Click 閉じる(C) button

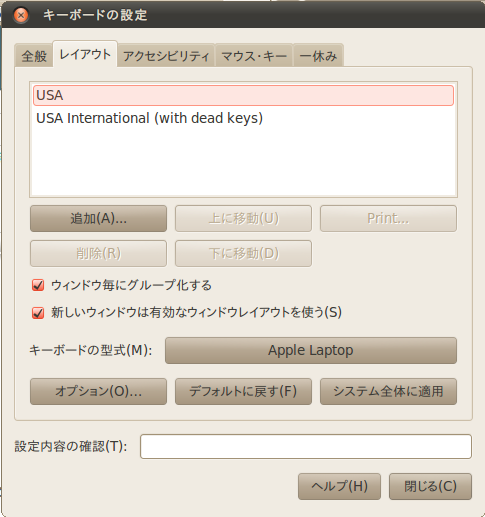pyautogui.click(x=430, y=487)
